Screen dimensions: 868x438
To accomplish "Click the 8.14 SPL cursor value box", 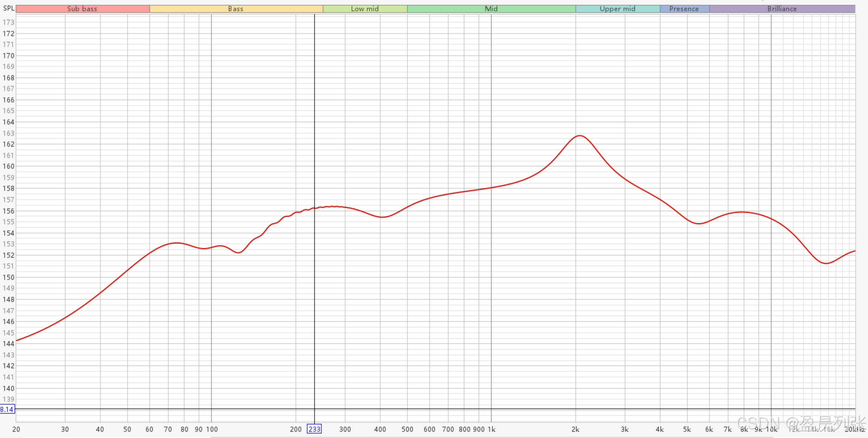I will tap(7, 409).
